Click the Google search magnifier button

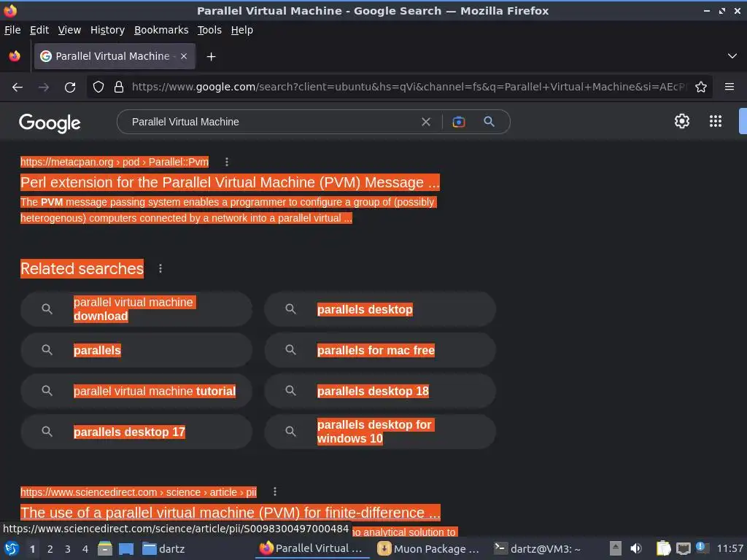[489, 122]
